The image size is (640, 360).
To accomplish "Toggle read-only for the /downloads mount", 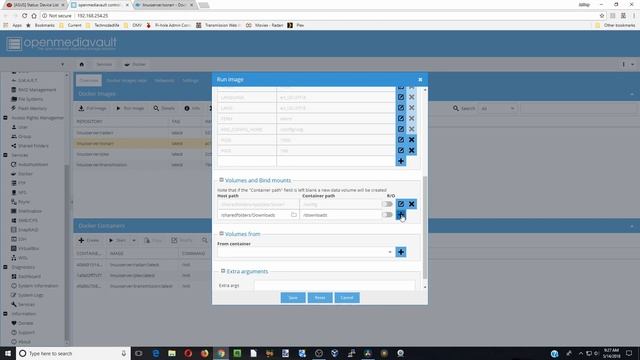I will point(387,214).
